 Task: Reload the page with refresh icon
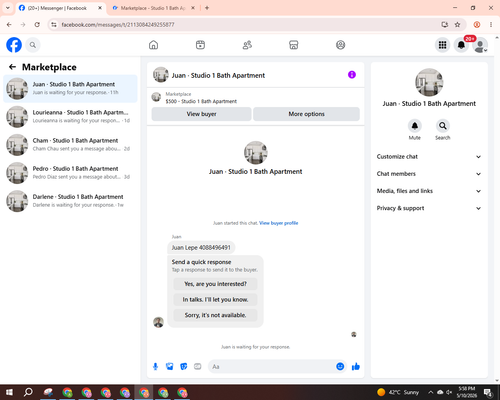[37, 25]
